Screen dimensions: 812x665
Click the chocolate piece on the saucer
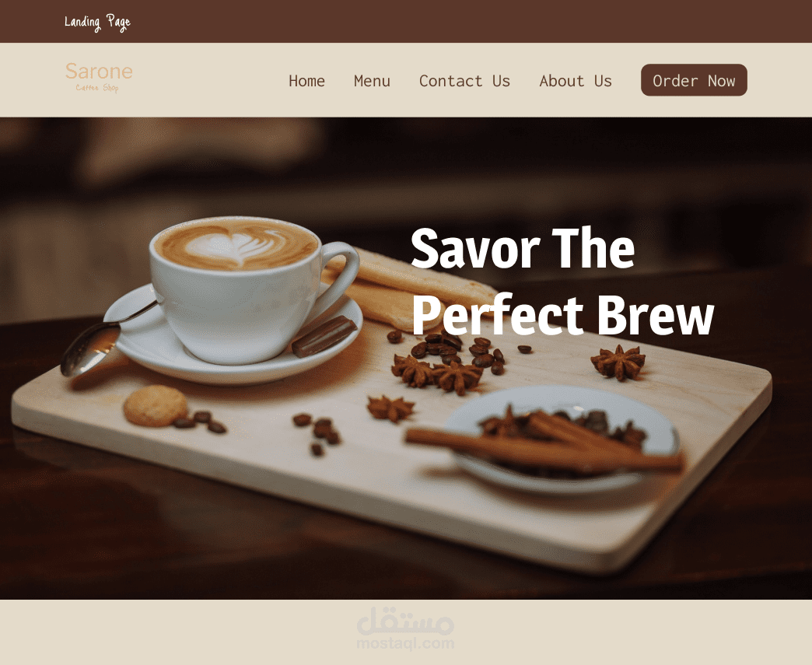pyautogui.click(x=324, y=337)
